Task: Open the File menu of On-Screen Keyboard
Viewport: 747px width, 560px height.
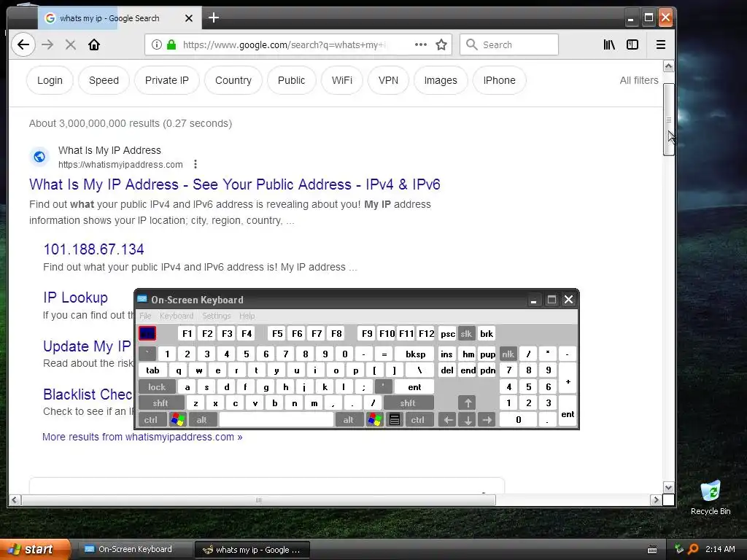Action: (145, 316)
